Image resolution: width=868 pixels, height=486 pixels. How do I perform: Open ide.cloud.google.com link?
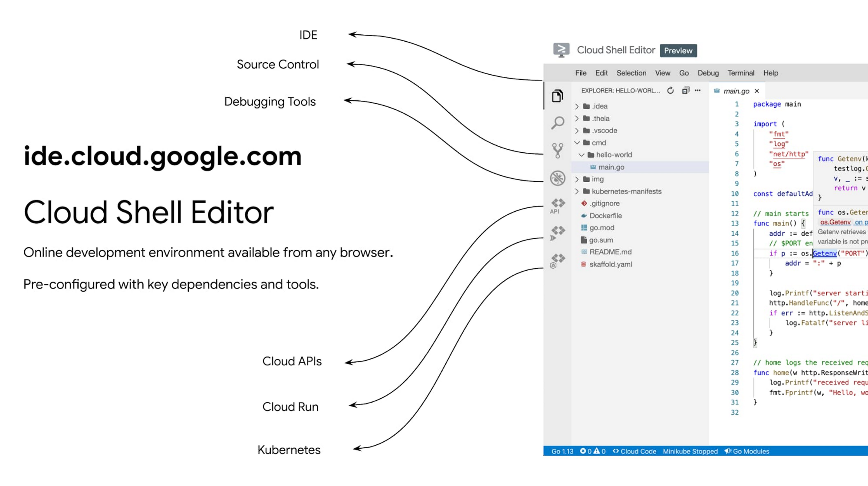point(162,156)
